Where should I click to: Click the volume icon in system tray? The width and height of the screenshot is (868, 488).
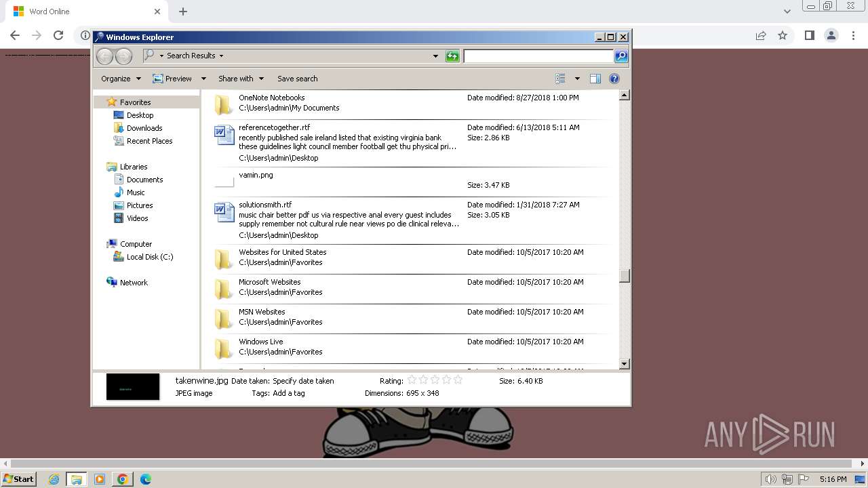[x=770, y=479]
